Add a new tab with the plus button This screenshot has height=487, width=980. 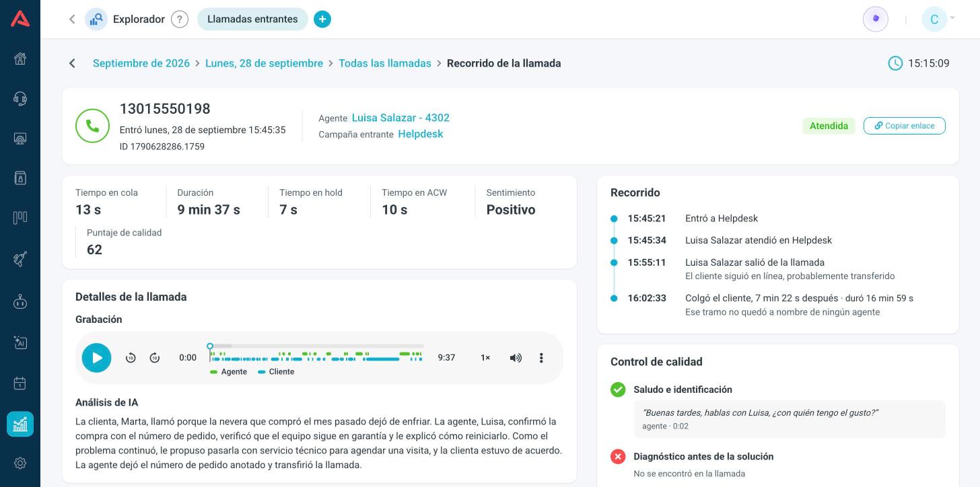tap(322, 20)
